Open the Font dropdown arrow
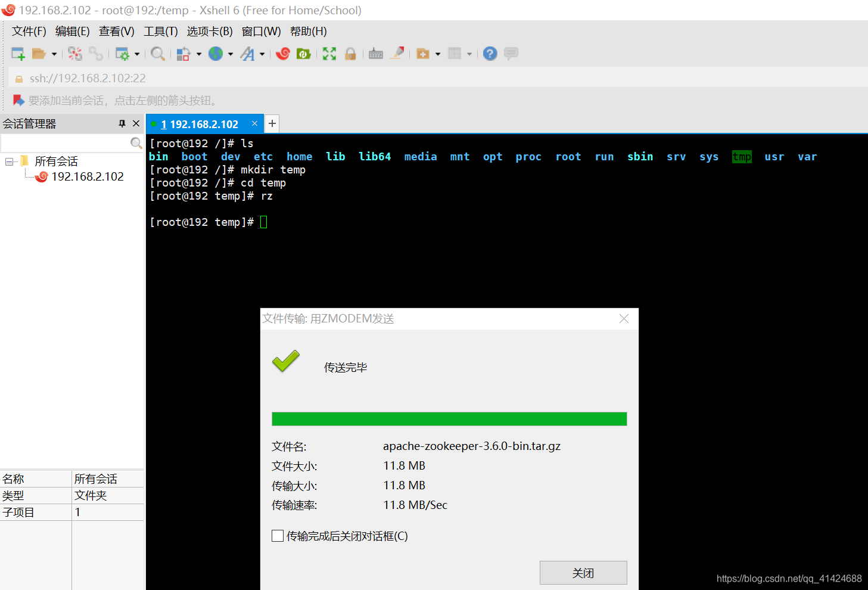Viewport: 868px width, 590px height. point(262,54)
